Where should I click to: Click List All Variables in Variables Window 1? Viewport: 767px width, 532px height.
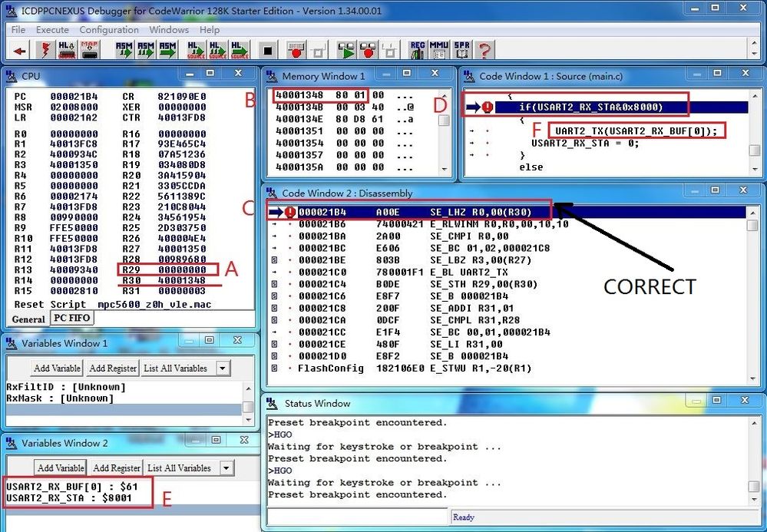176,368
